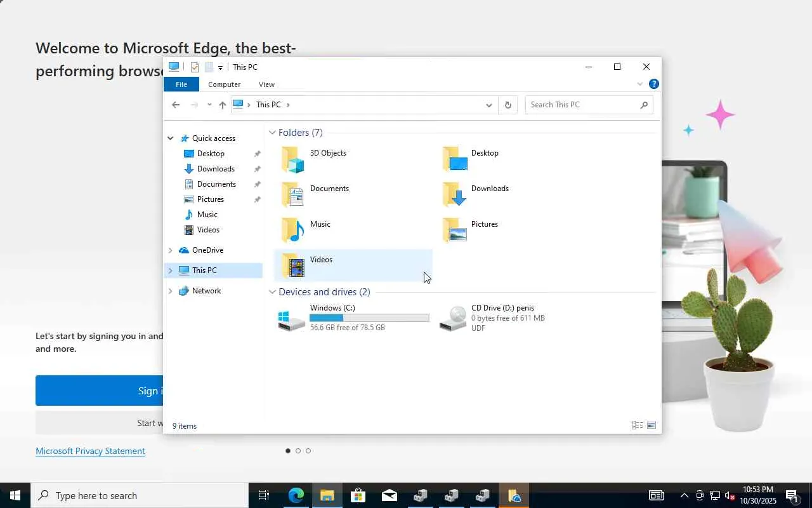Expand the This PC node in navigation pane
Image resolution: width=812 pixels, height=508 pixels.
click(170, 271)
